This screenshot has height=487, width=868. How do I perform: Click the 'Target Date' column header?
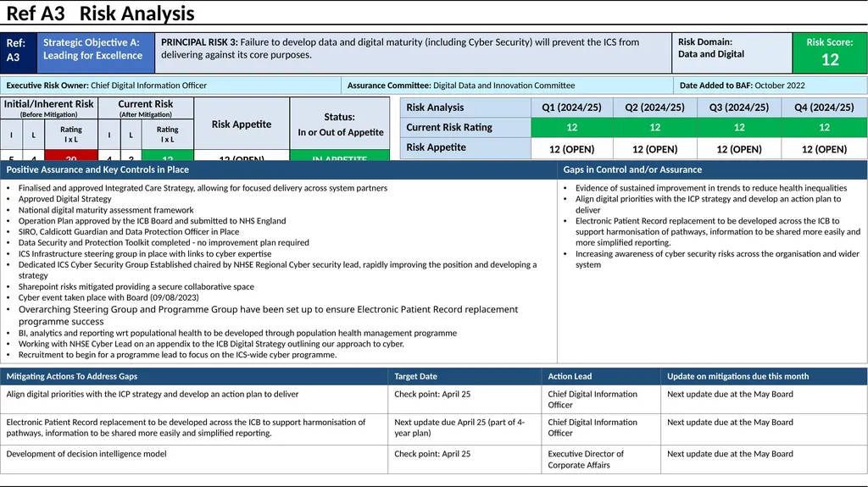click(465, 376)
